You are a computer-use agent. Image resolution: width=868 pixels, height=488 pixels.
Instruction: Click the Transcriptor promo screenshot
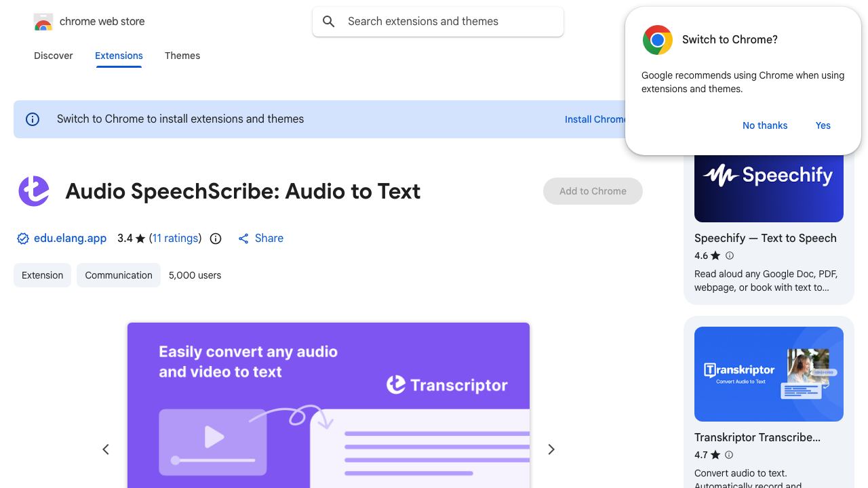(x=328, y=405)
